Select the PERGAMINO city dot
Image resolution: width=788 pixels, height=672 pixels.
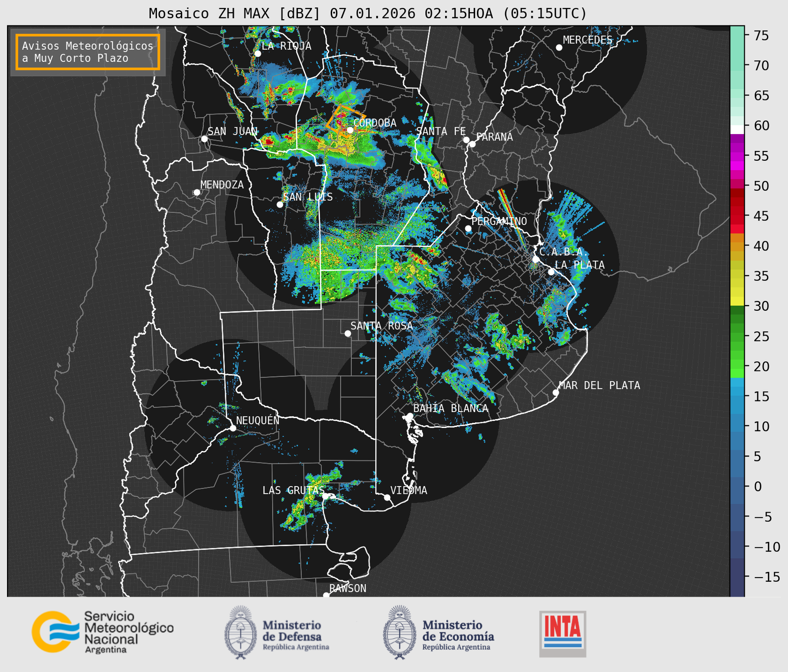pos(468,229)
